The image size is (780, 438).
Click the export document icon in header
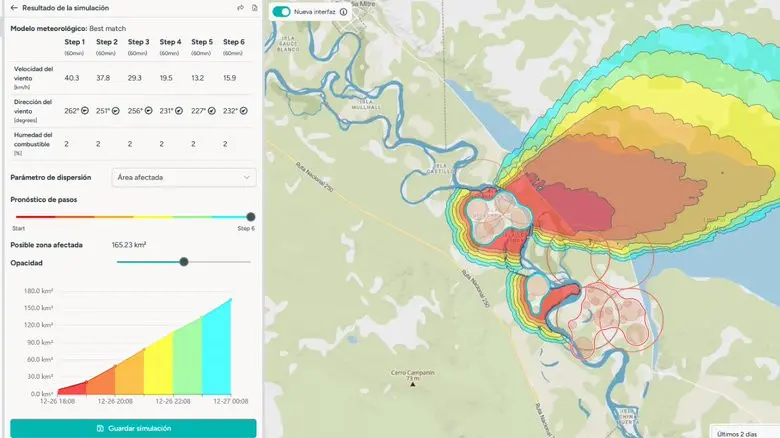pos(254,8)
